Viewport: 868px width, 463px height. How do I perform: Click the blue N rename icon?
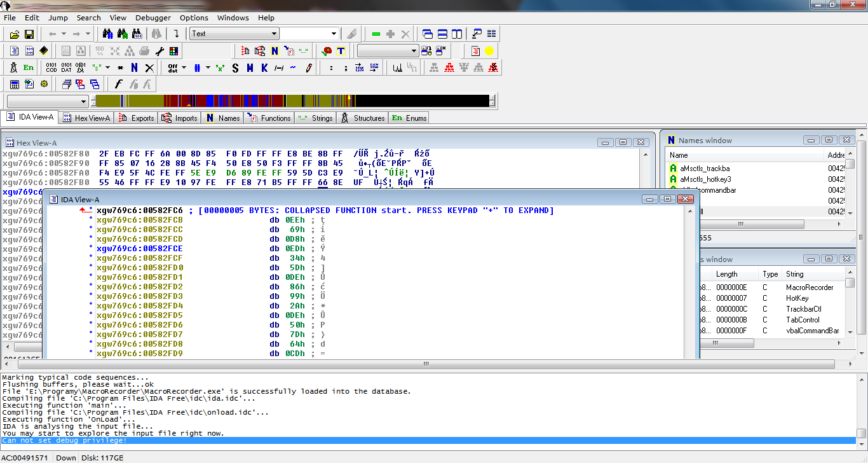[x=134, y=67]
